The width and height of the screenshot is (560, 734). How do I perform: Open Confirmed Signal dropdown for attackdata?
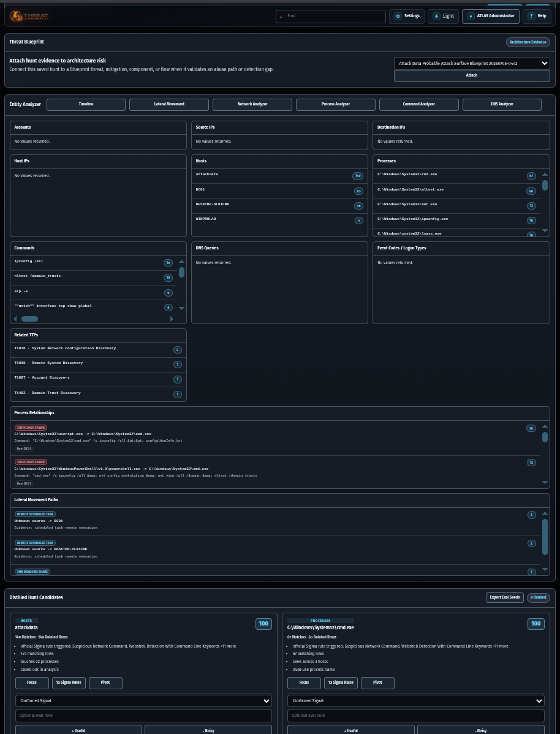pyautogui.click(x=144, y=701)
